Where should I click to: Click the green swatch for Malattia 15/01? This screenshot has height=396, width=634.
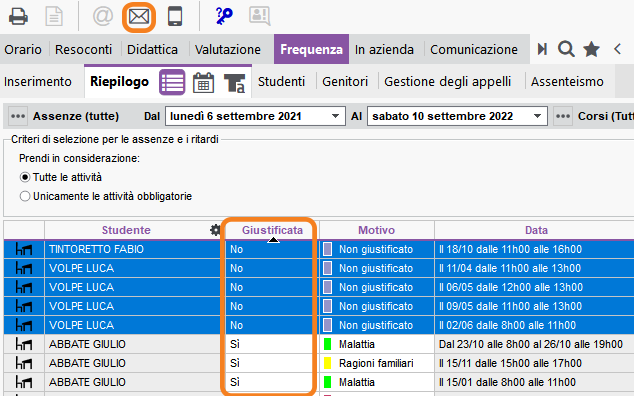pyautogui.click(x=328, y=382)
